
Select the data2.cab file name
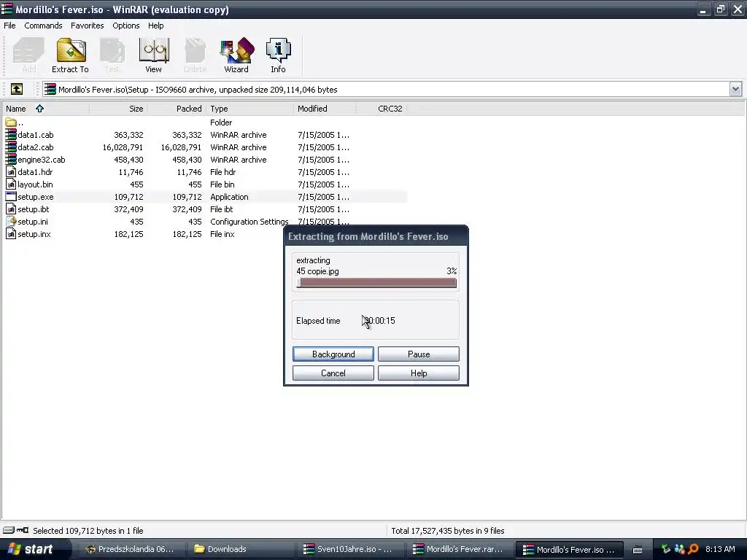pos(36,147)
